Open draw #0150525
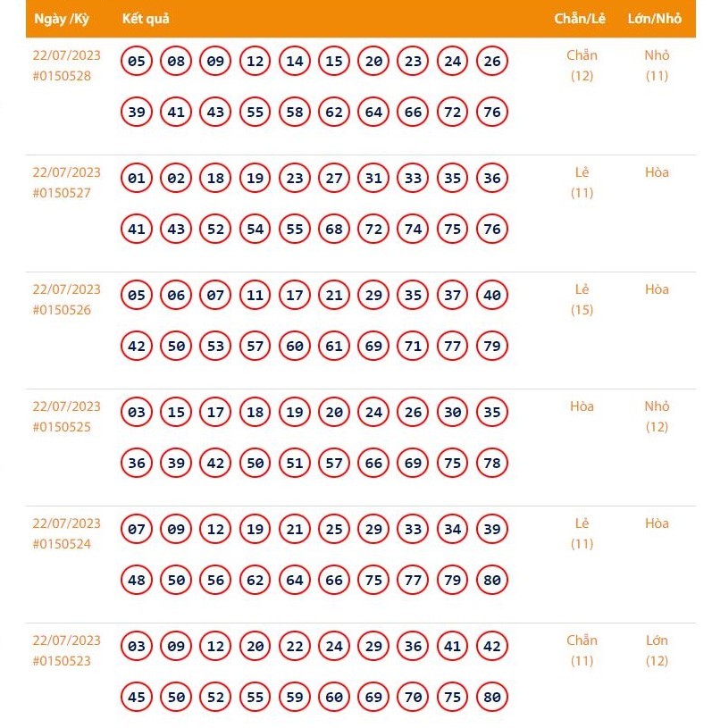The height and width of the screenshot is (728, 712). pyautogui.click(x=62, y=427)
